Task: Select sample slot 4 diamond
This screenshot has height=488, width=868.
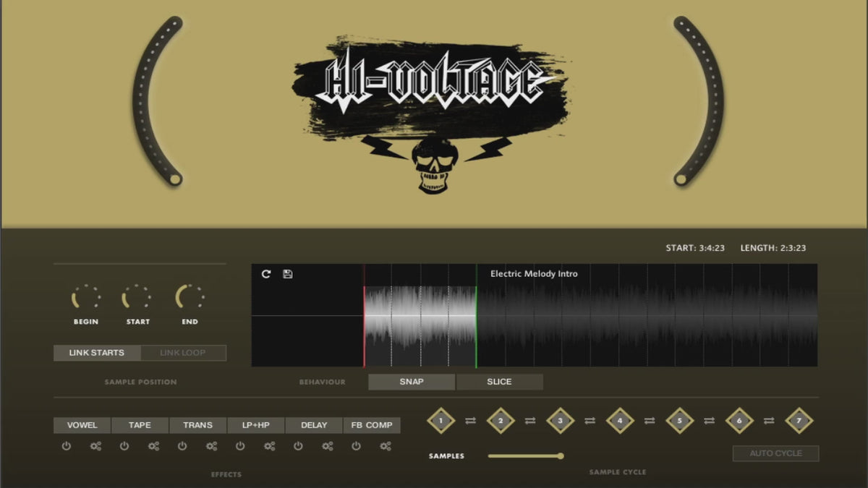Action: pyautogui.click(x=619, y=420)
